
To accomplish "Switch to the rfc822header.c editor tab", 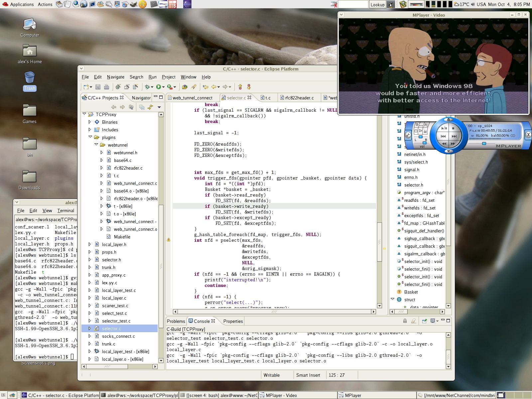I will [299, 98].
